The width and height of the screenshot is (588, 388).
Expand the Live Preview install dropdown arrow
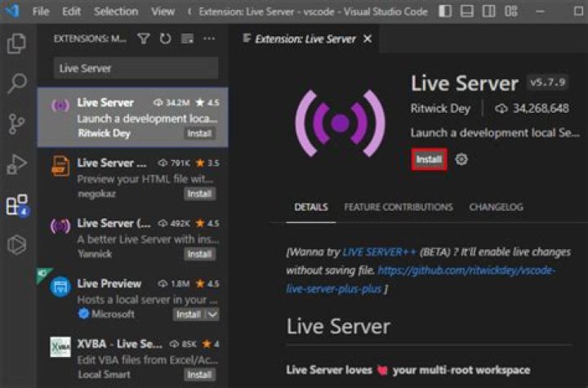tap(212, 314)
